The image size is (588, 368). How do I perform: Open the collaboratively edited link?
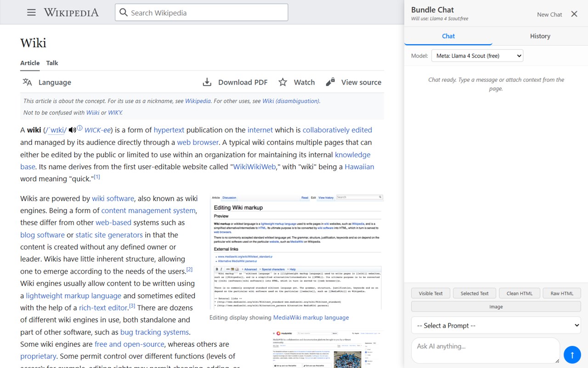pyautogui.click(x=337, y=130)
